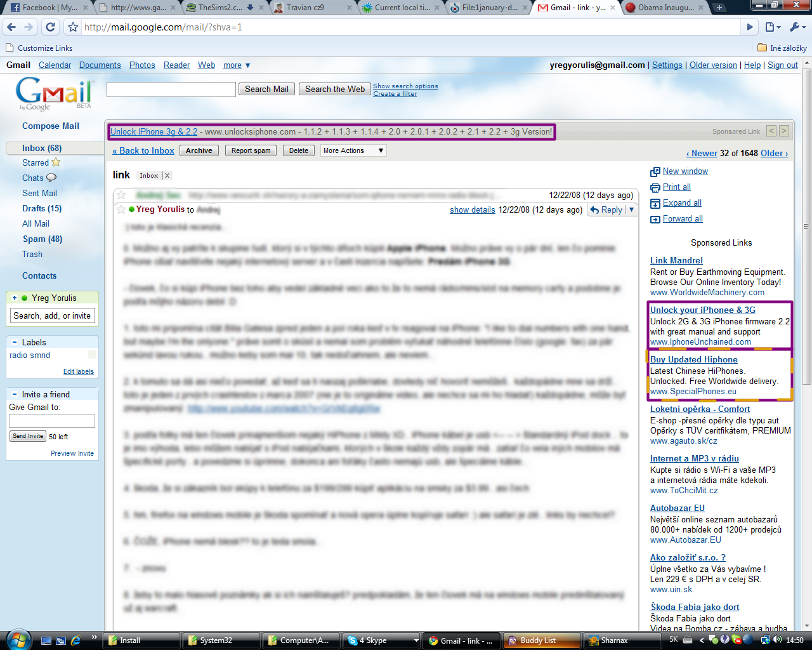Click the Report spam button

pyautogui.click(x=251, y=150)
